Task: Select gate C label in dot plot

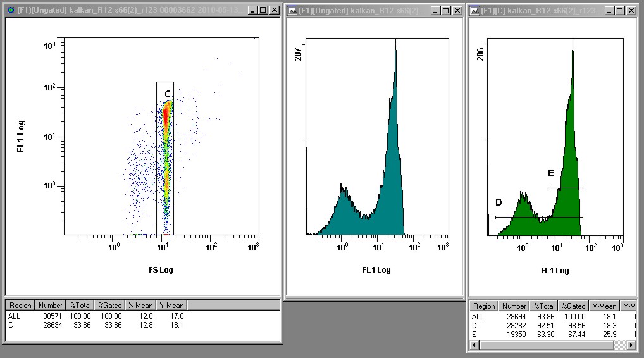Action: [x=168, y=94]
